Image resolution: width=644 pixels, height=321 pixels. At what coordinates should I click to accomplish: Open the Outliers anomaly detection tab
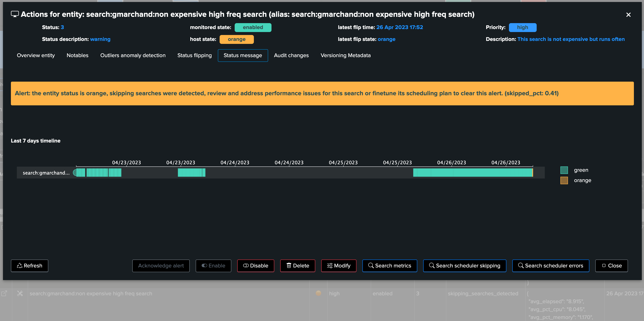(x=133, y=55)
